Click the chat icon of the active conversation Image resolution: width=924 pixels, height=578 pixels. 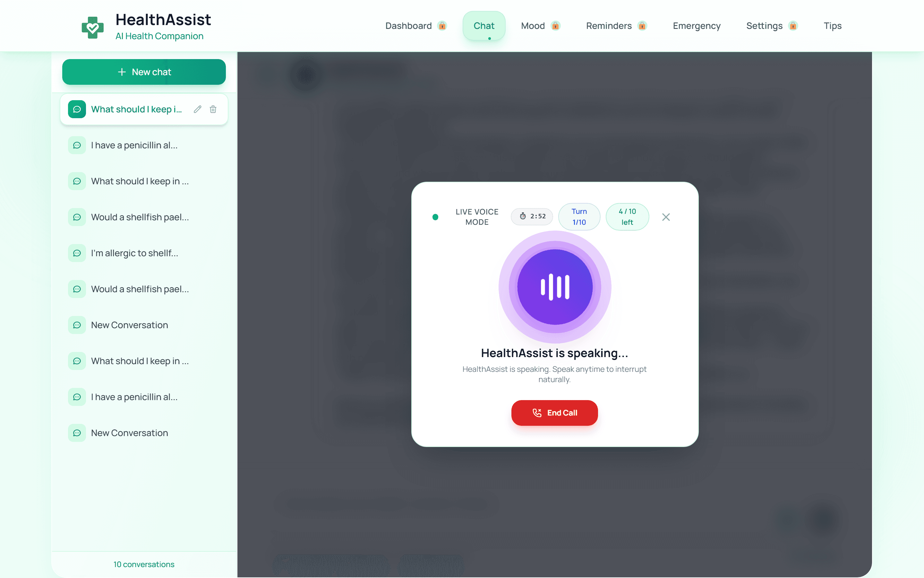(77, 109)
